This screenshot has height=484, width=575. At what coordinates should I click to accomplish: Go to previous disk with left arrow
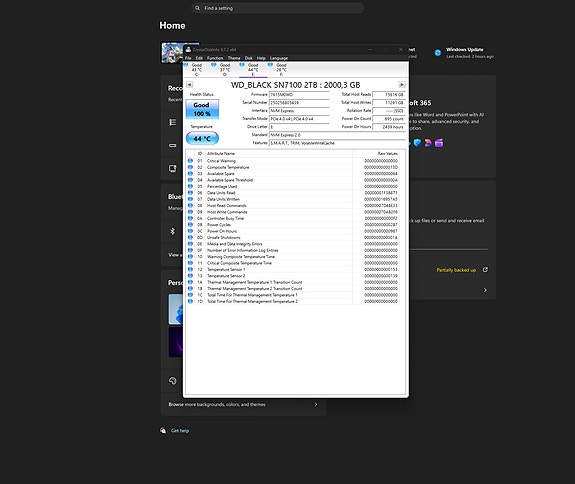point(189,85)
